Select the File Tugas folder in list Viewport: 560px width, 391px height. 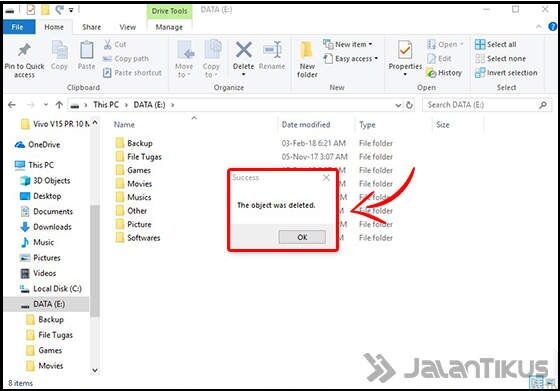tap(139, 157)
